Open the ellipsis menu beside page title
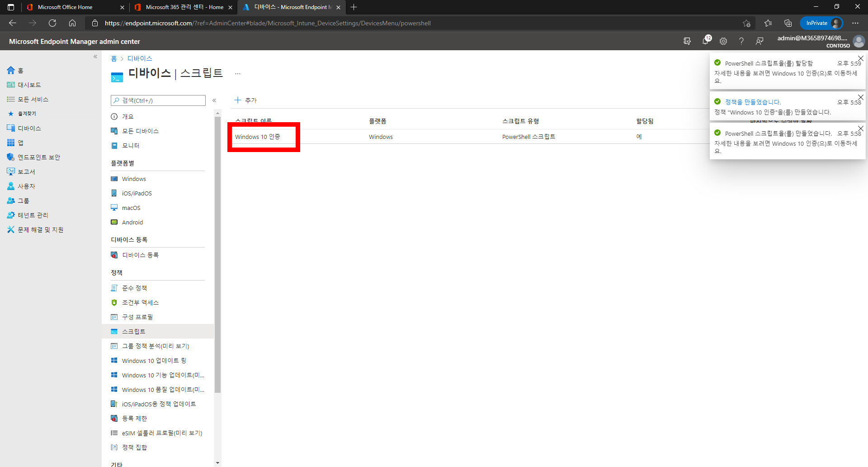Viewport: 868px width, 467px height. coord(238,73)
